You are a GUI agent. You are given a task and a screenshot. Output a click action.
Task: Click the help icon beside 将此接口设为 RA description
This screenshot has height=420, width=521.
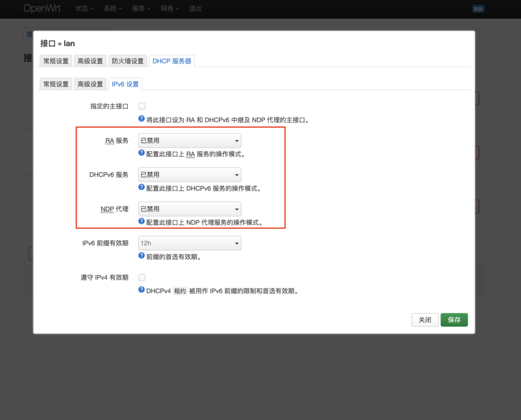coord(141,119)
